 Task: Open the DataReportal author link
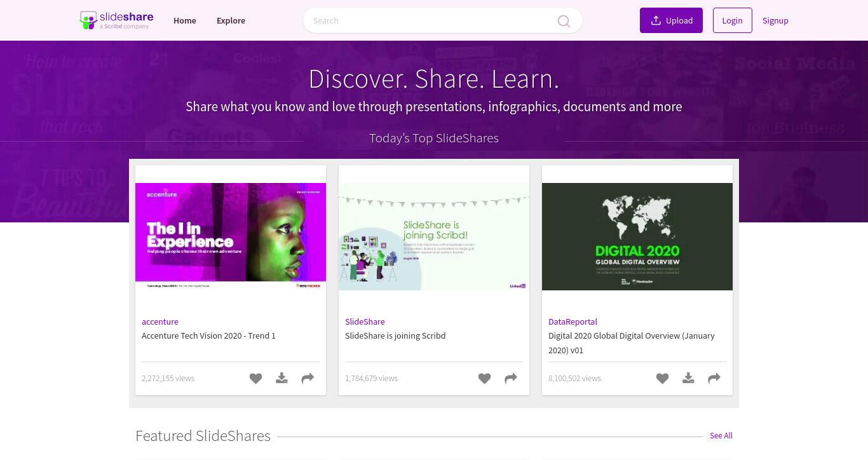point(573,321)
